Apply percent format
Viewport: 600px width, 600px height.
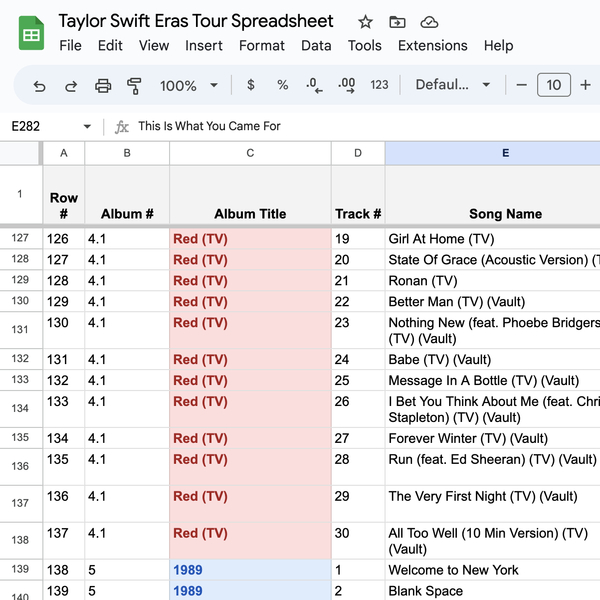click(x=282, y=85)
